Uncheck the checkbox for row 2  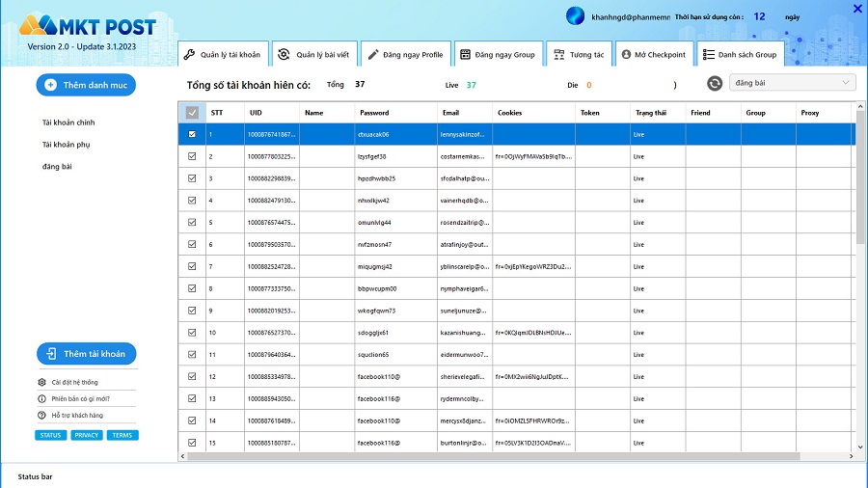coord(192,156)
